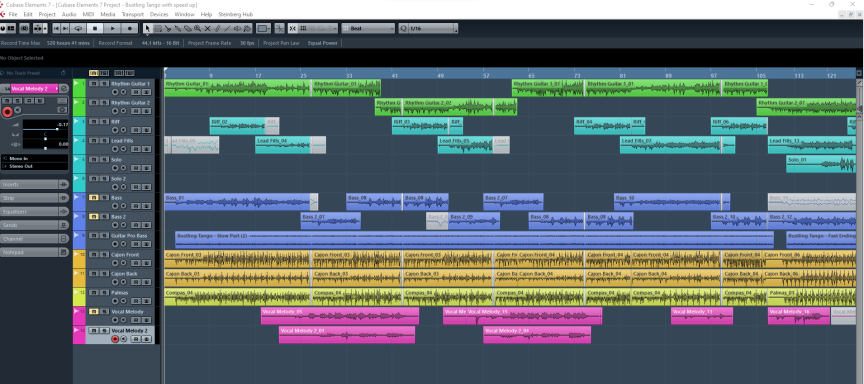The image size is (864, 384).
Task: Solo the Riff track
Action: pyautogui.click(x=104, y=121)
